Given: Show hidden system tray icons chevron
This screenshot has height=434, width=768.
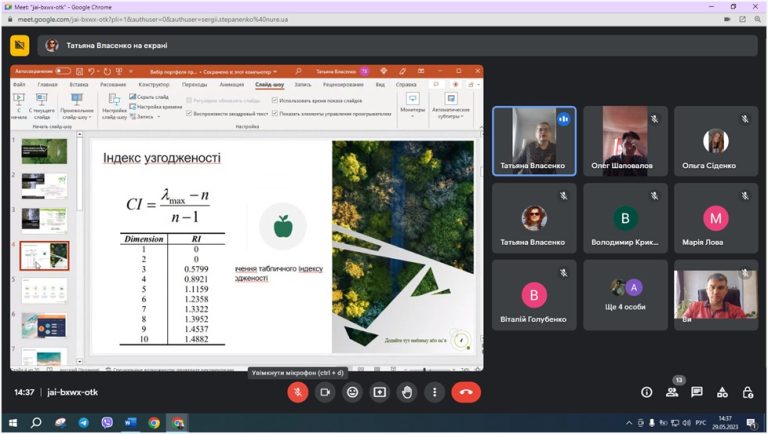Looking at the screenshot, I should [629, 423].
